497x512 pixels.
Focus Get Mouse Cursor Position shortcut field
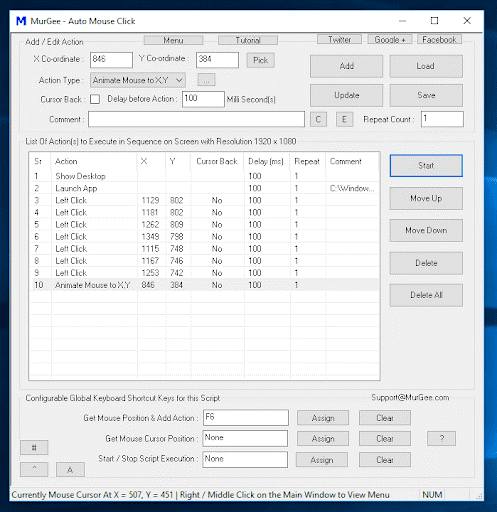[245, 438]
